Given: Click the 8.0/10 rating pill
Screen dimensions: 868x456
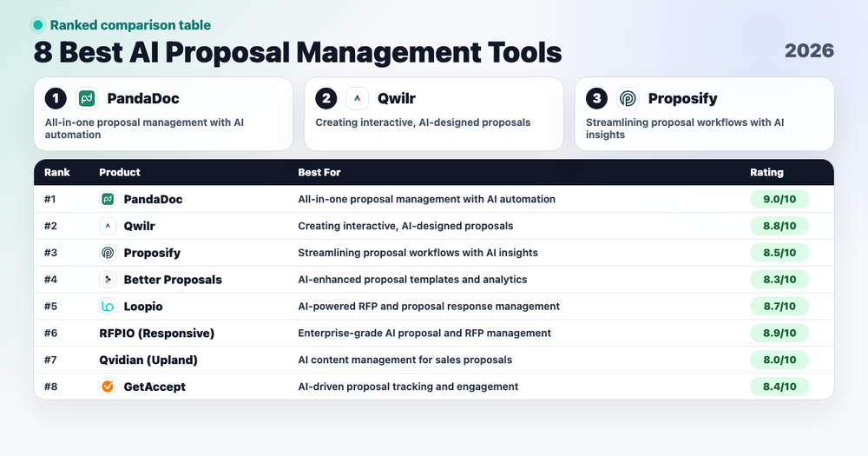Looking at the screenshot, I should 779,360.
